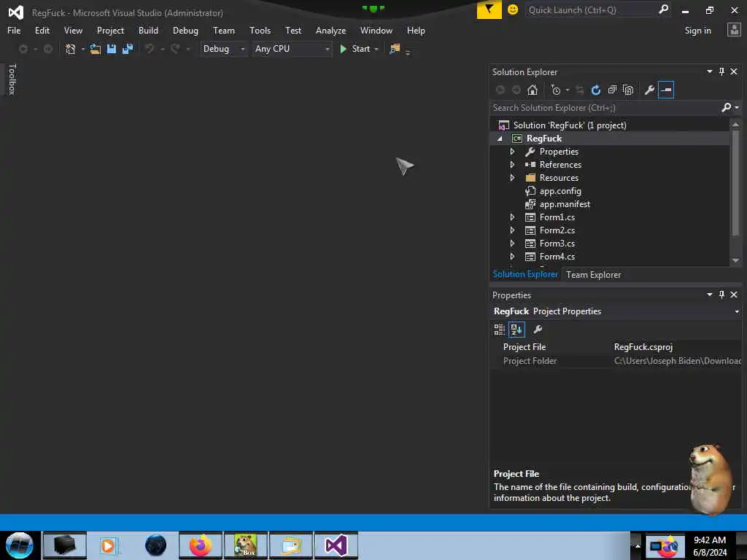The width and height of the screenshot is (747, 560).
Task: Toggle Show All Files in Solution Explorer
Action: 628,90
